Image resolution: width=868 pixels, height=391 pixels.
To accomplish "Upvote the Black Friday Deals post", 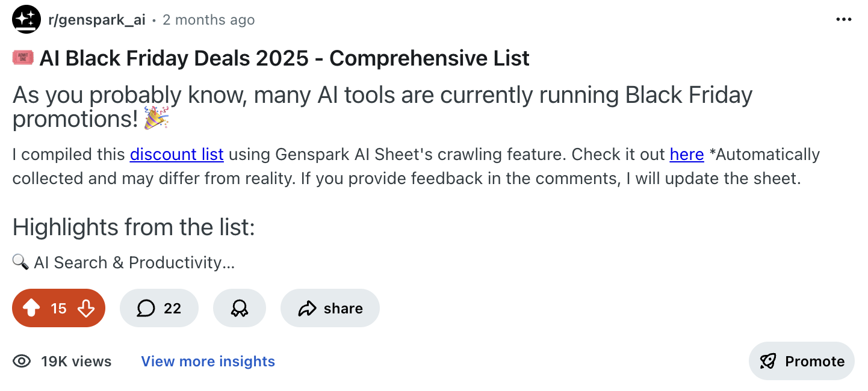I will click(x=31, y=309).
